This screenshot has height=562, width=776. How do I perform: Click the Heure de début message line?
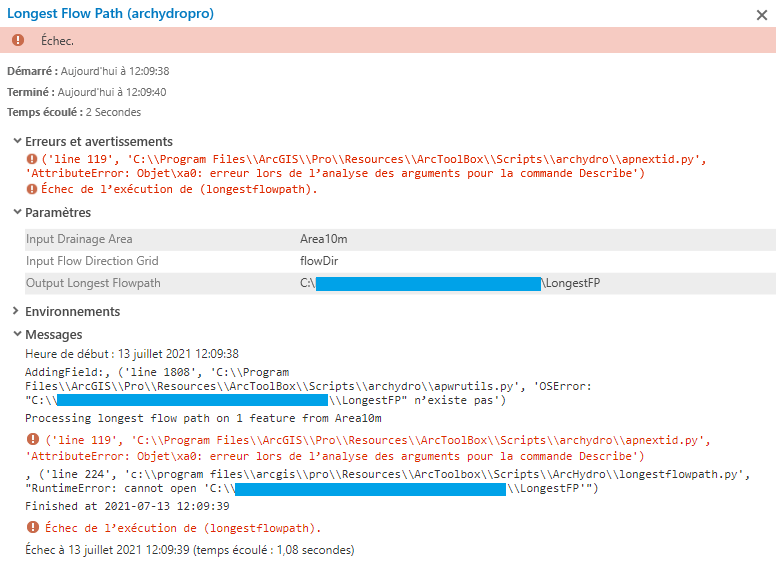(x=132, y=354)
